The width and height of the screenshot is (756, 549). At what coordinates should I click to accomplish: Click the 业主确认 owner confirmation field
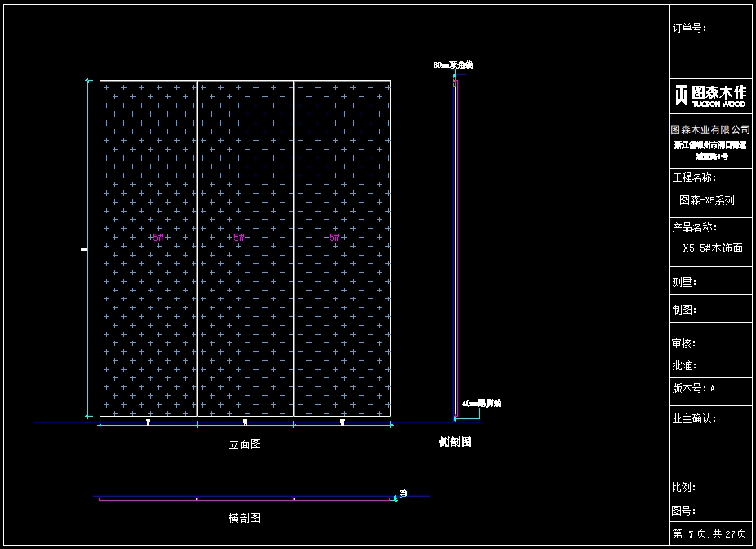(x=694, y=419)
